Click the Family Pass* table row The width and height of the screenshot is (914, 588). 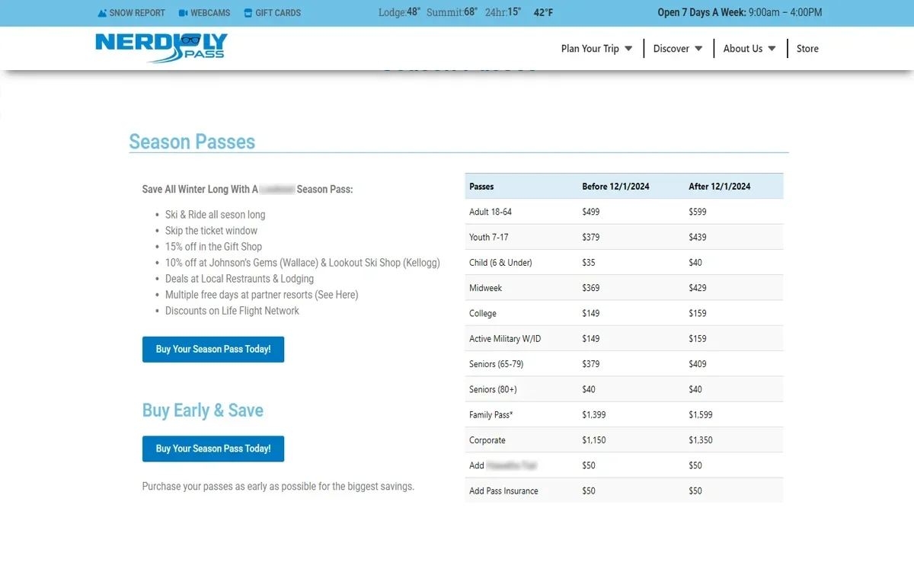coord(624,415)
